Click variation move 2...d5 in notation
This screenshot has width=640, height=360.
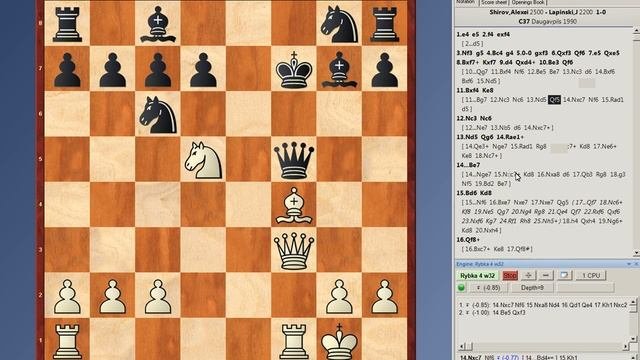(472, 44)
